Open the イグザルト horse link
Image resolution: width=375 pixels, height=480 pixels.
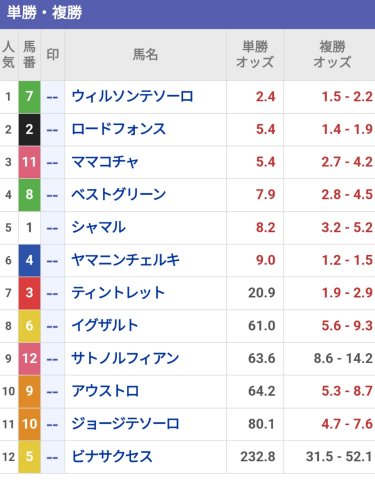click(x=105, y=325)
